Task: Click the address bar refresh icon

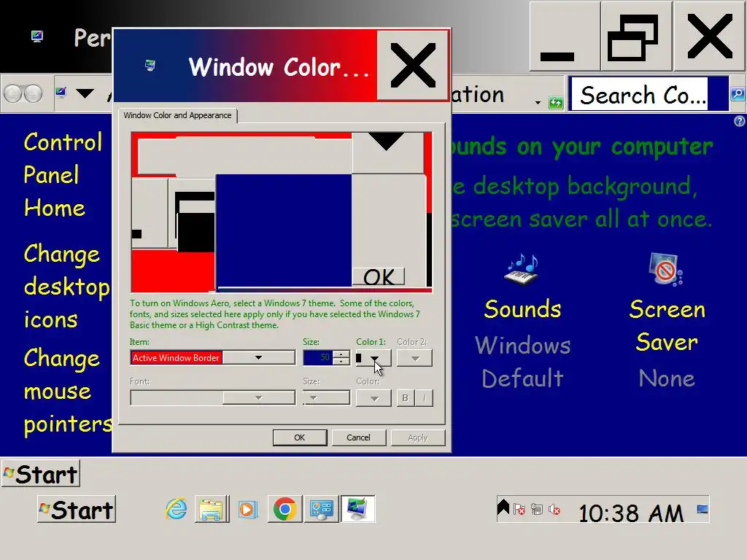Action: 556,101
